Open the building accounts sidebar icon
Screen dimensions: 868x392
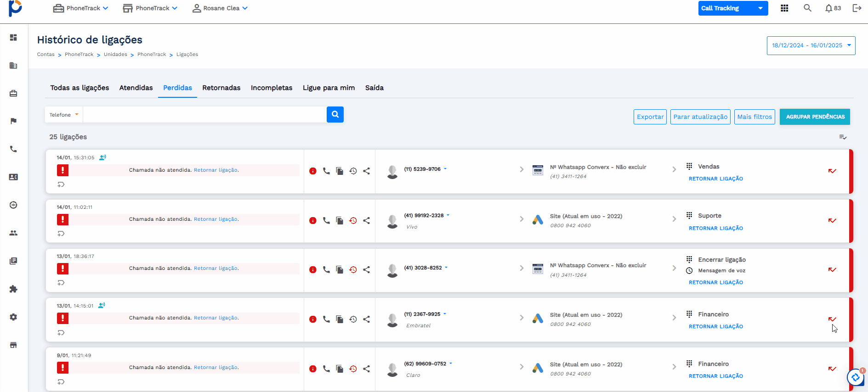pyautogui.click(x=13, y=66)
